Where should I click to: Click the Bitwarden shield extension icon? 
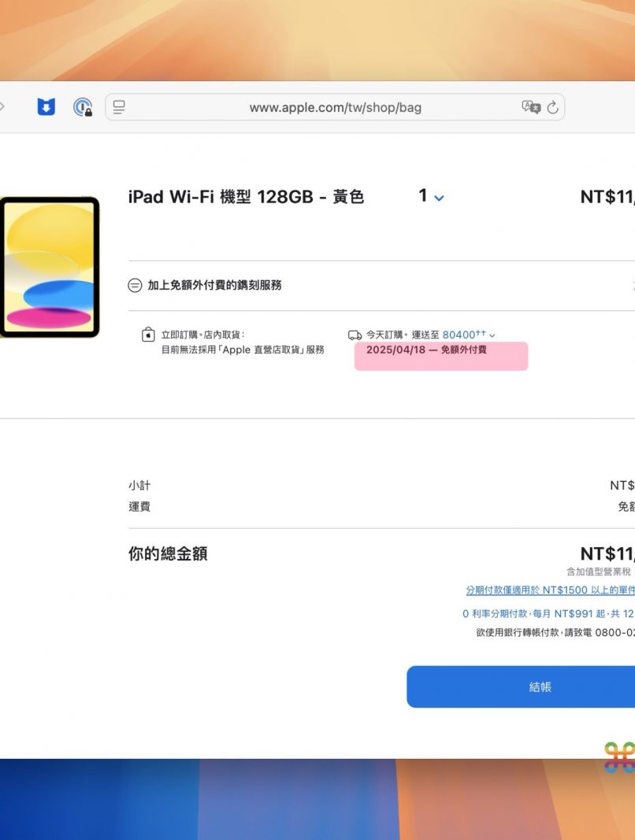46,107
